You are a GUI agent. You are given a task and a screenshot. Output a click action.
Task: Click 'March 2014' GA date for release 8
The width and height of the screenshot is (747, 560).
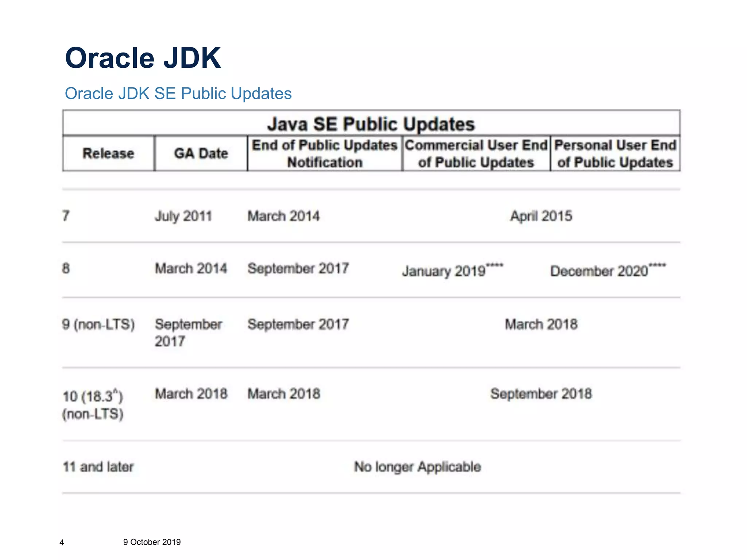pos(191,268)
